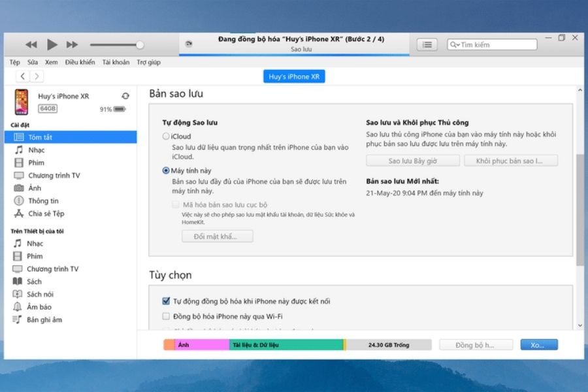Uncheck Tự động đồng bộ hóa checkbox
This screenshot has width=588, height=392.
[166, 301]
